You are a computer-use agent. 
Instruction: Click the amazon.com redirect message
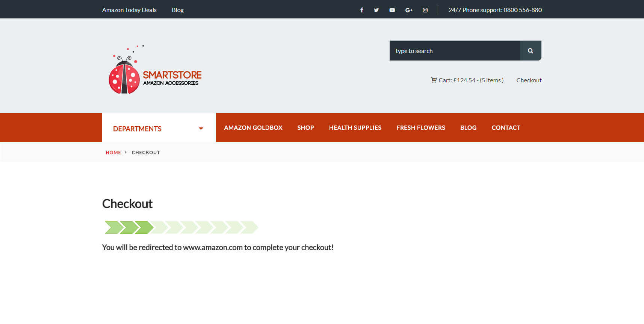tap(218, 247)
